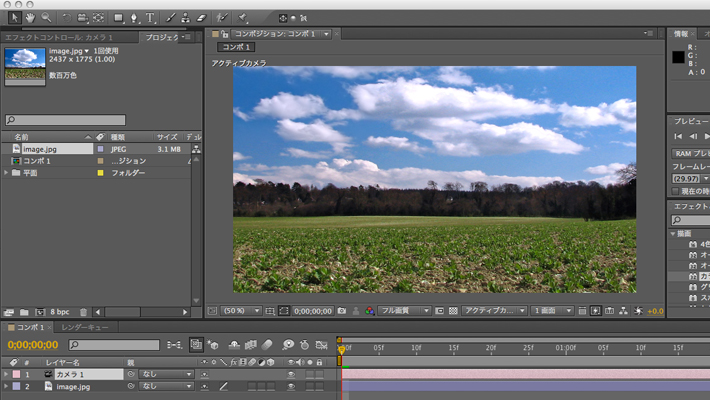Image resolution: width=710 pixels, height=400 pixels.
Task: Click the trash icon in Project panel
Action: click(83, 312)
